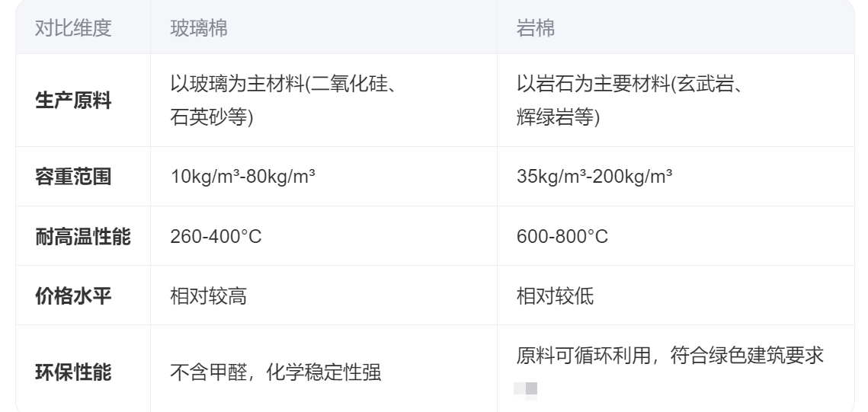Click the 对比维度 column header
This screenshot has height=412, width=868.
tap(74, 27)
